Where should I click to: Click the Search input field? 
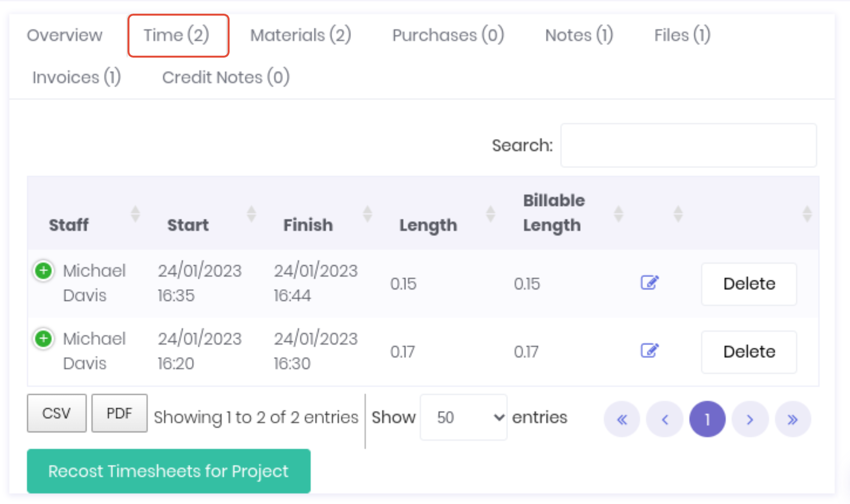pos(688,145)
